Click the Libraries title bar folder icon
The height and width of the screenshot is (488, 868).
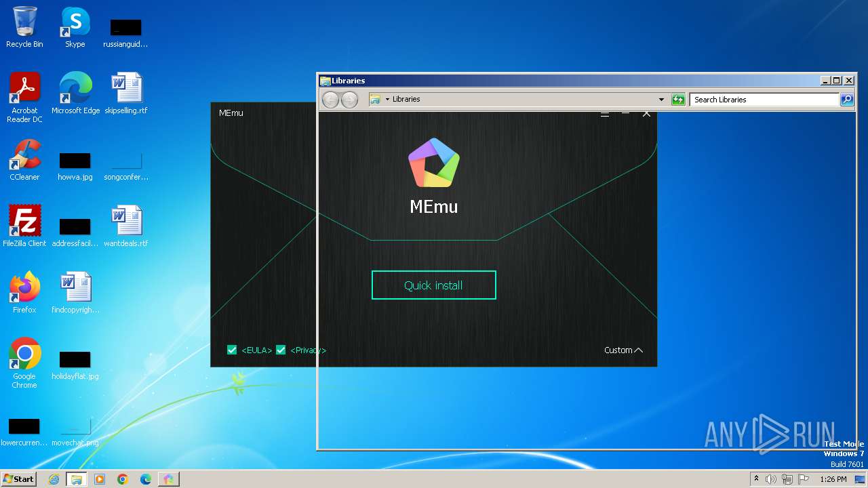tap(325, 81)
